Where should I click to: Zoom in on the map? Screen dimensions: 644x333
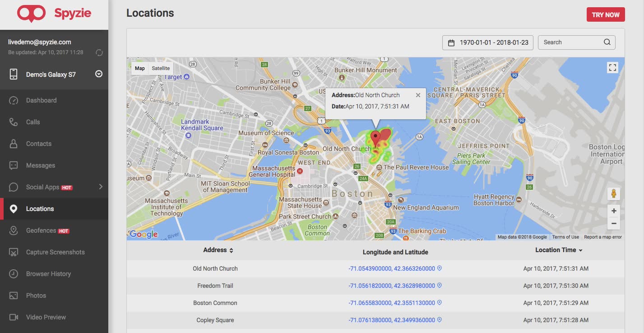(613, 211)
